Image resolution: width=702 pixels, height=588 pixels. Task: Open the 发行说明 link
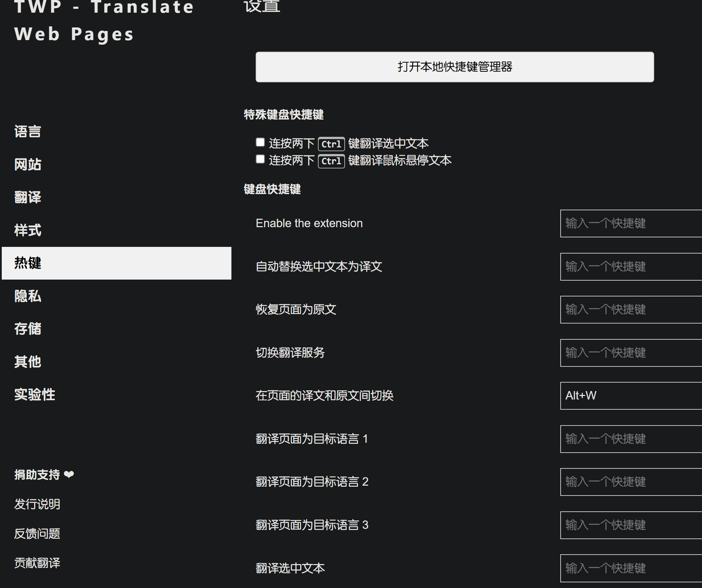tap(37, 504)
